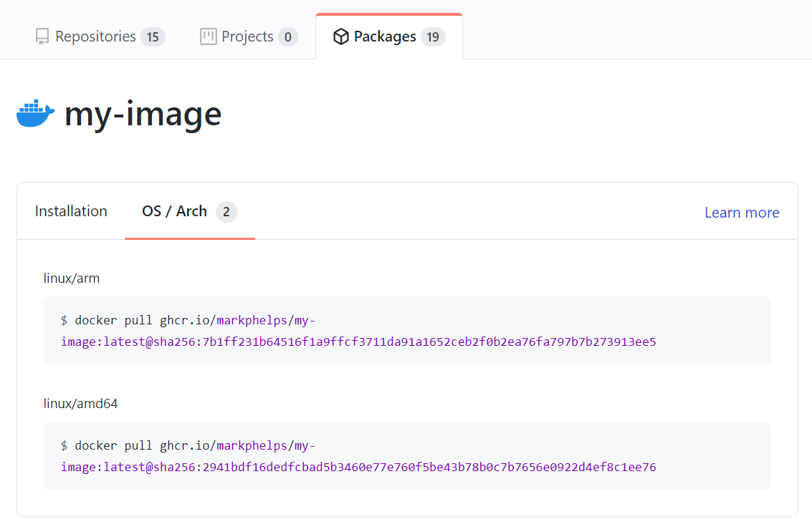Viewport: 812px width, 532px height.
Task: Switch to the Projects tab
Action: (249, 37)
